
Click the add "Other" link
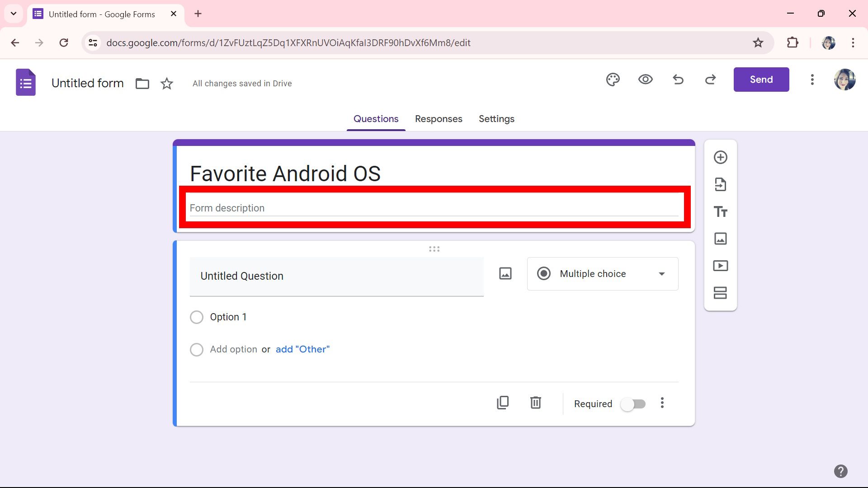click(302, 349)
